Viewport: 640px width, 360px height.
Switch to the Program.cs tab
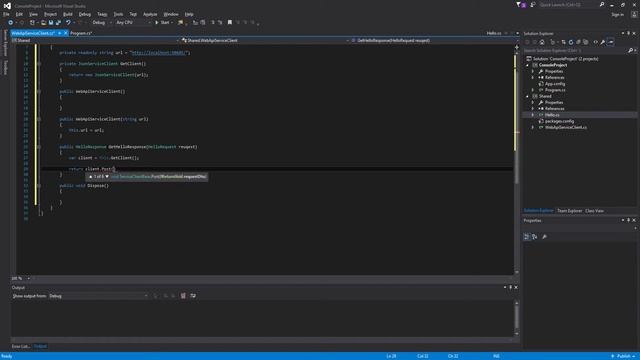pos(81,33)
